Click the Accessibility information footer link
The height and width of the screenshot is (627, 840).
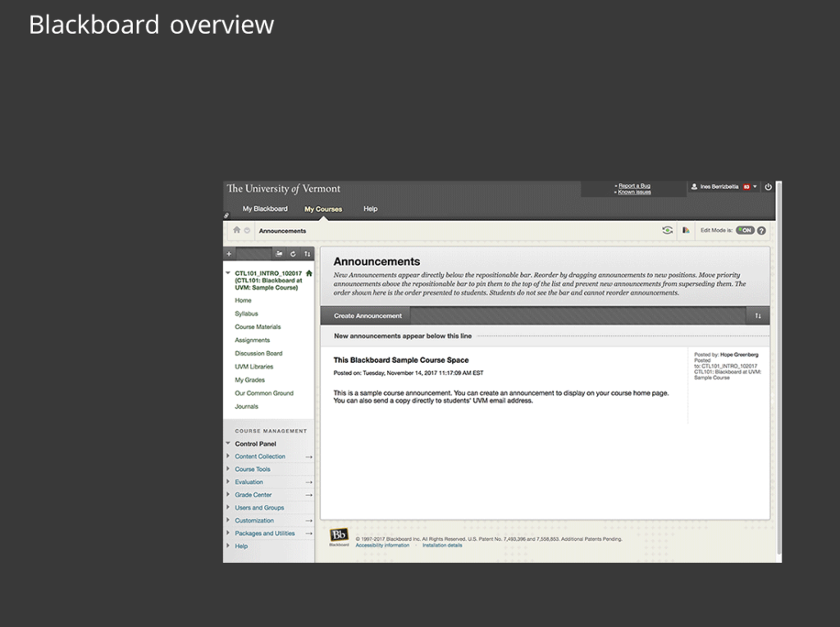(382, 545)
